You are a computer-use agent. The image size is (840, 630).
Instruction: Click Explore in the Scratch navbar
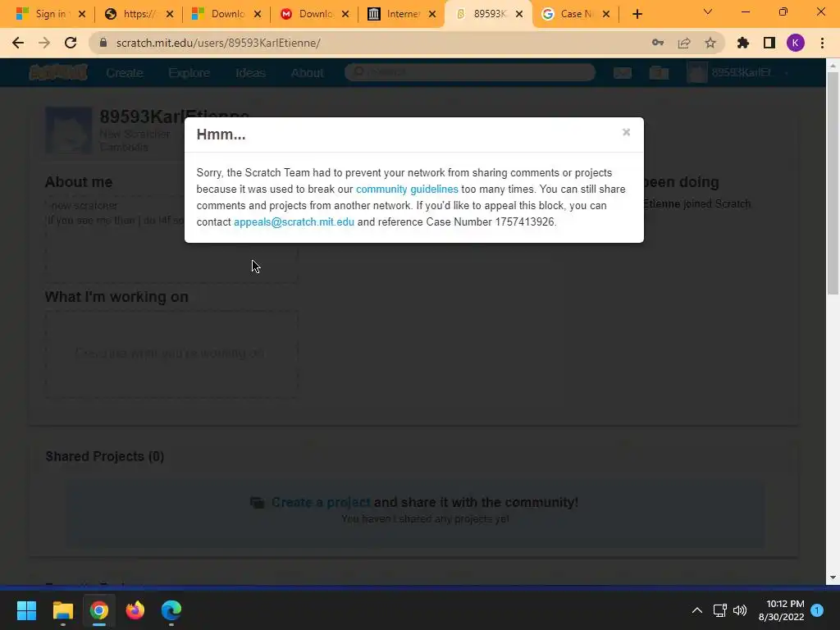click(x=189, y=73)
